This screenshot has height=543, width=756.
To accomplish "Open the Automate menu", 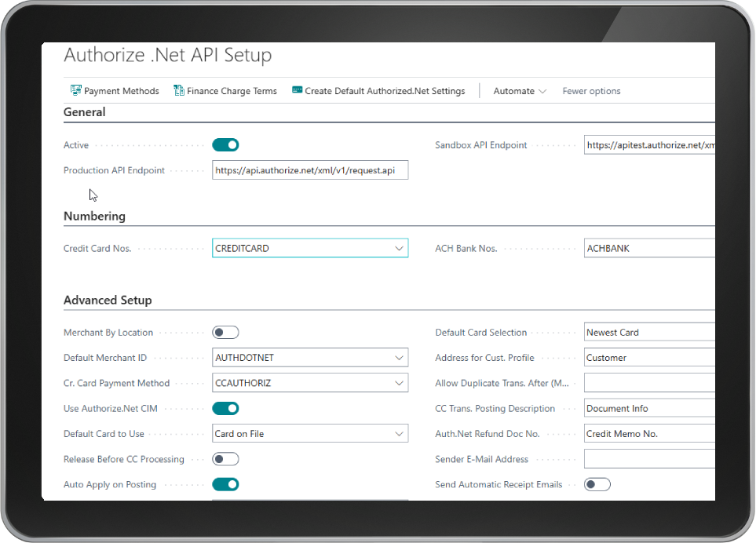I will [x=520, y=91].
